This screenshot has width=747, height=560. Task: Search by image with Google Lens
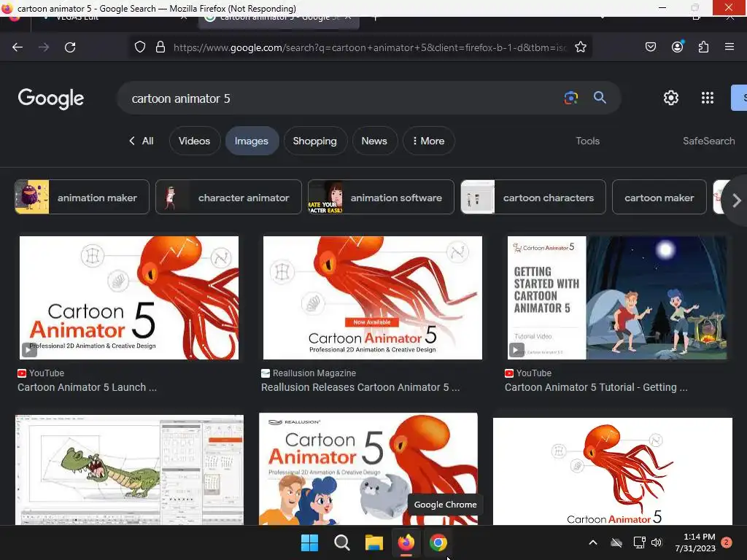coord(570,98)
